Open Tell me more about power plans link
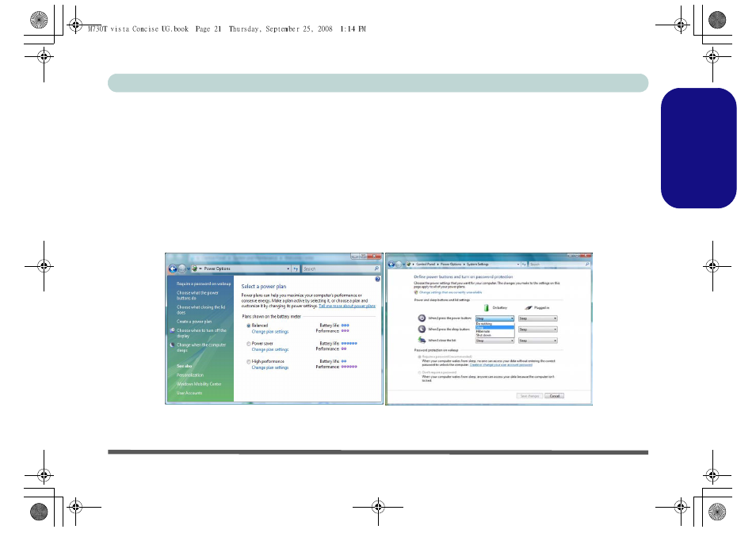Viewport: 756px width, 533px height. coord(347,306)
